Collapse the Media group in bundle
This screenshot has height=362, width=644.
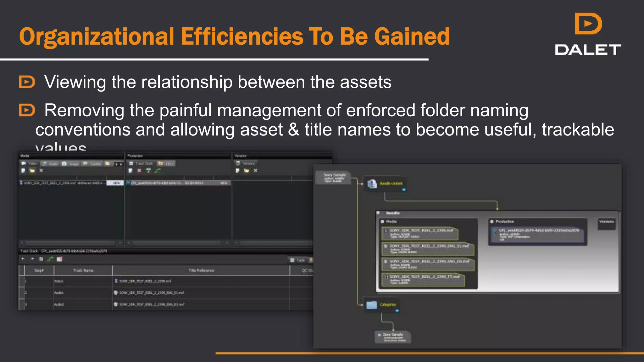(x=383, y=222)
